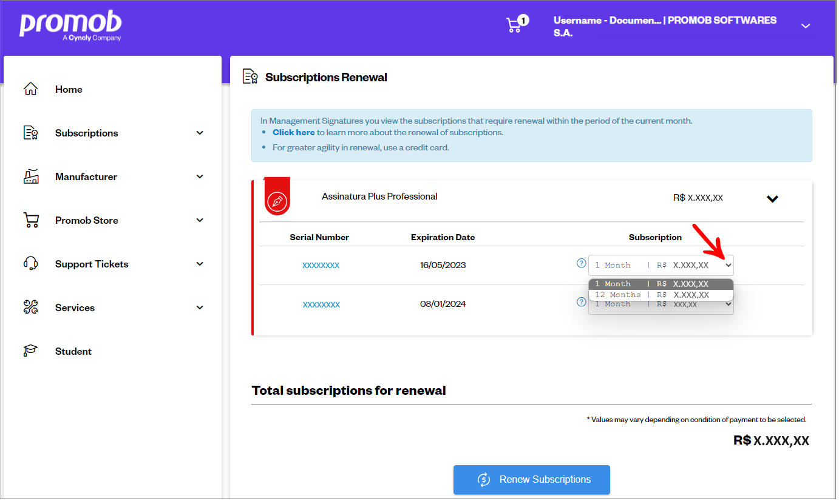This screenshot has width=839, height=504.
Task: Expand the Promob Store sidebar chevron
Action: click(x=200, y=220)
